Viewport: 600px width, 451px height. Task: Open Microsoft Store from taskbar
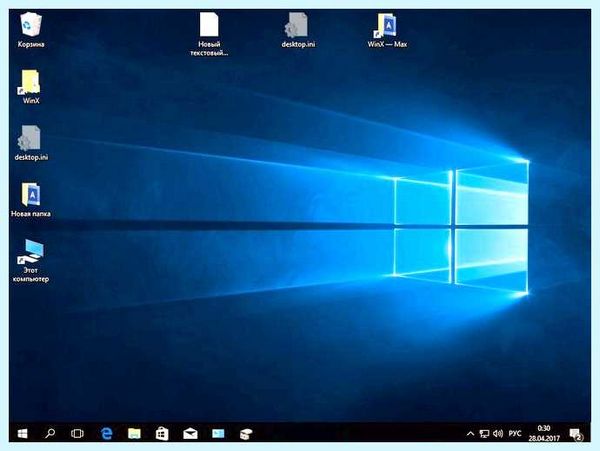(162, 433)
